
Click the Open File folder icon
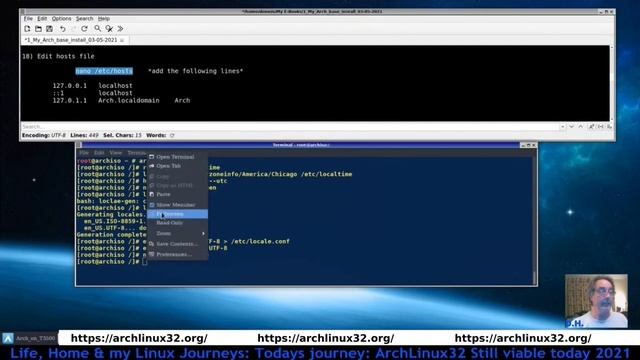tap(38, 29)
